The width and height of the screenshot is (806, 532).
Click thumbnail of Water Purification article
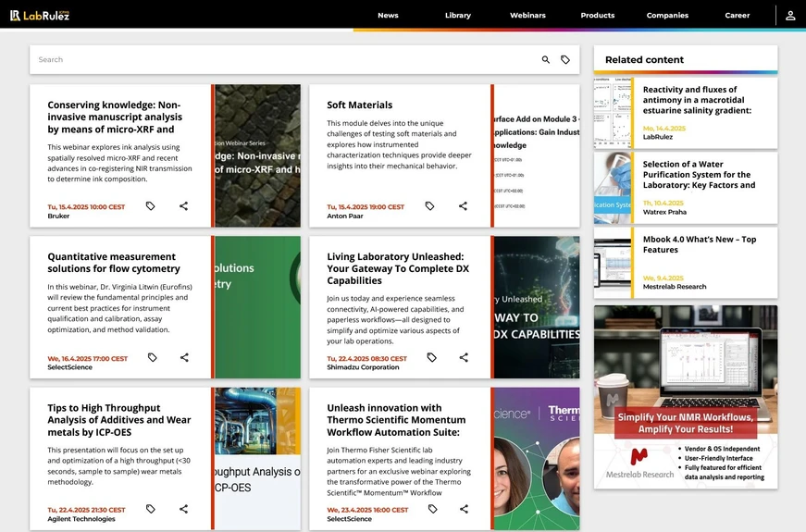pyautogui.click(x=613, y=188)
